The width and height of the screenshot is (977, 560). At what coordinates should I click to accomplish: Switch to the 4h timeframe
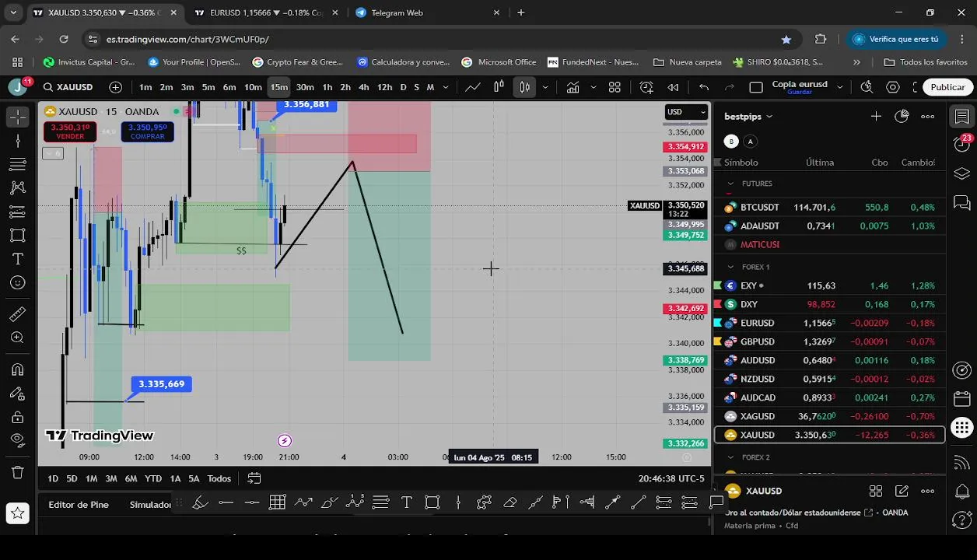363,87
